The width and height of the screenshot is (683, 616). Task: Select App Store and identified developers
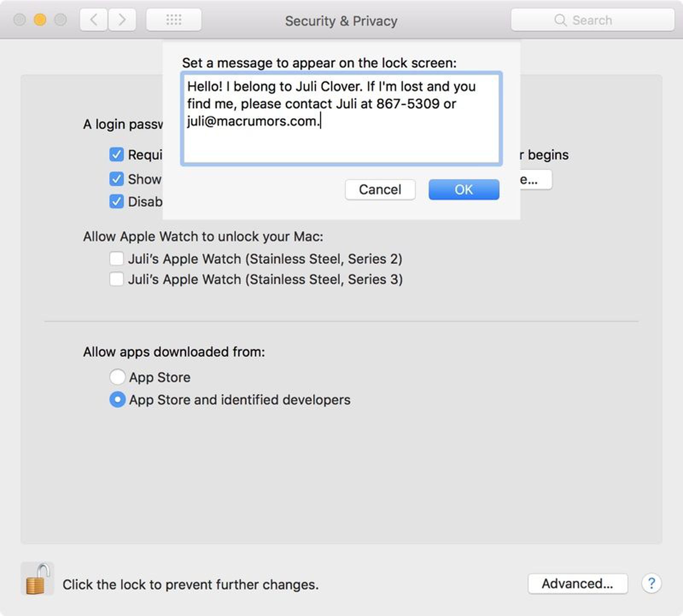click(x=117, y=400)
